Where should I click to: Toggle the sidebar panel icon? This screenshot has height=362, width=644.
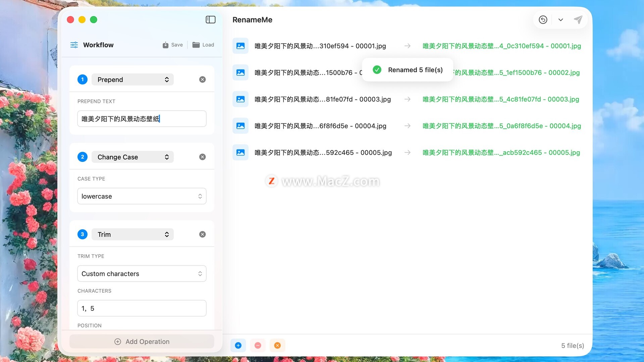210,20
